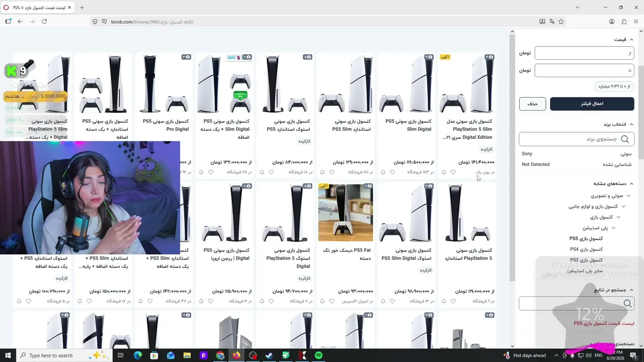Viewport: 644px width, 362px height.
Task: Toggle the heart on 98,900,000 toman card
Action: (392, 301)
